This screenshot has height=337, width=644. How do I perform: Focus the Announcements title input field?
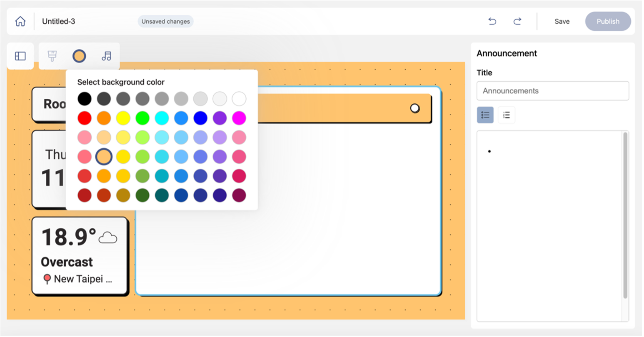[x=553, y=91]
